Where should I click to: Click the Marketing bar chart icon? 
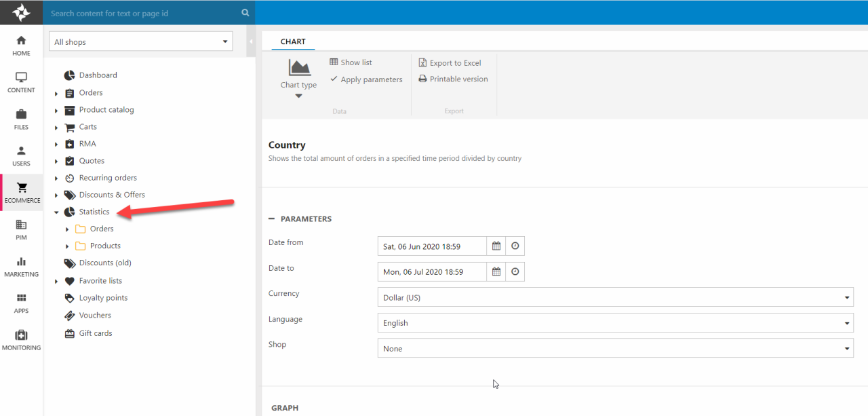pos(21,262)
